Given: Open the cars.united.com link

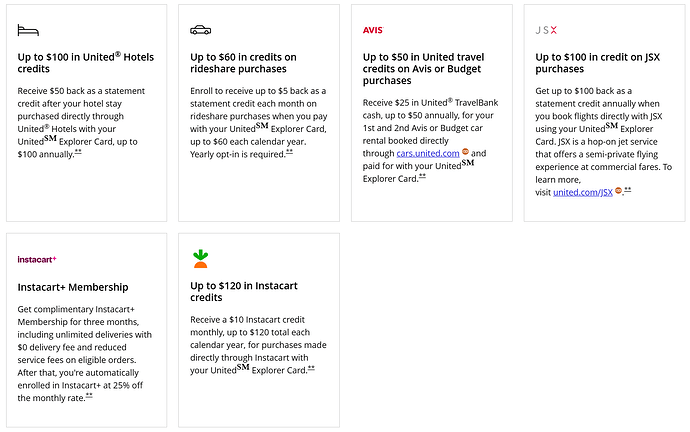Looking at the screenshot, I should point(427,154).
